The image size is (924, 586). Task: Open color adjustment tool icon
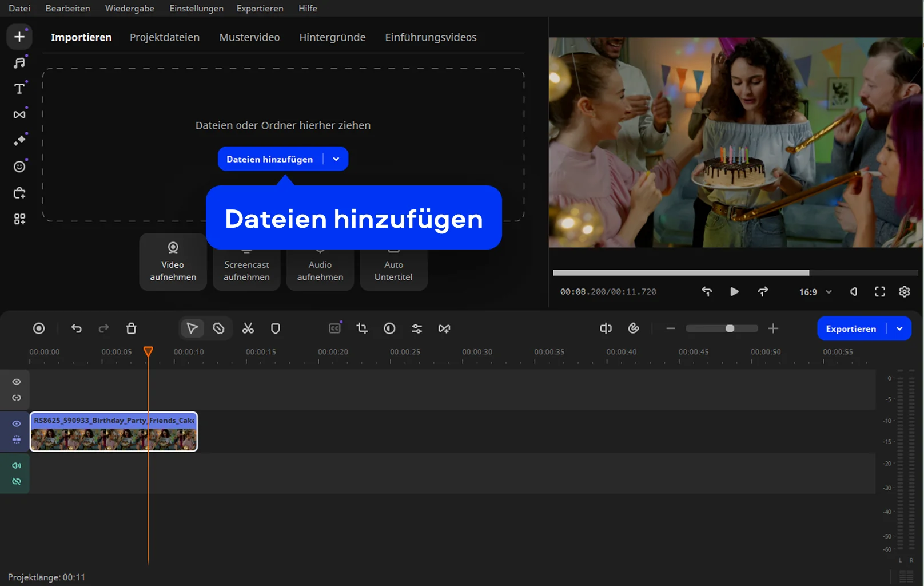(x=389, y=328)
